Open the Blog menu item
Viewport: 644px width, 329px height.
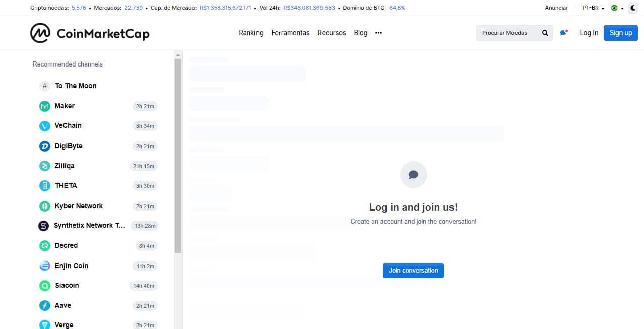point(361,33)
